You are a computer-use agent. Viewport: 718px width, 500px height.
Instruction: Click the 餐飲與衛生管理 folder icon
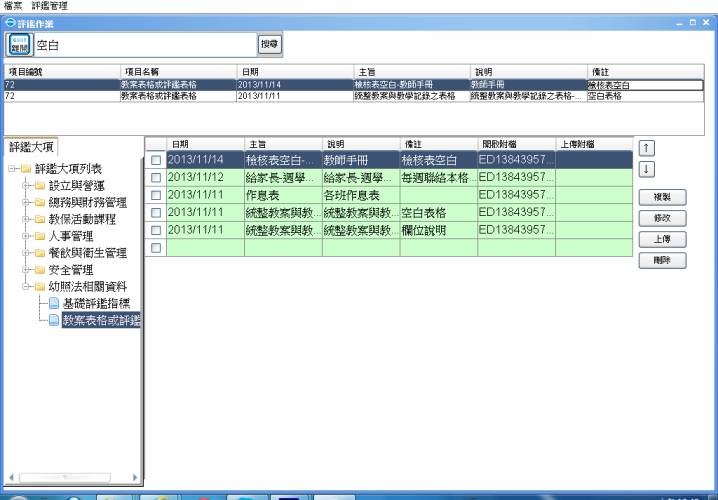pos(39,253)
